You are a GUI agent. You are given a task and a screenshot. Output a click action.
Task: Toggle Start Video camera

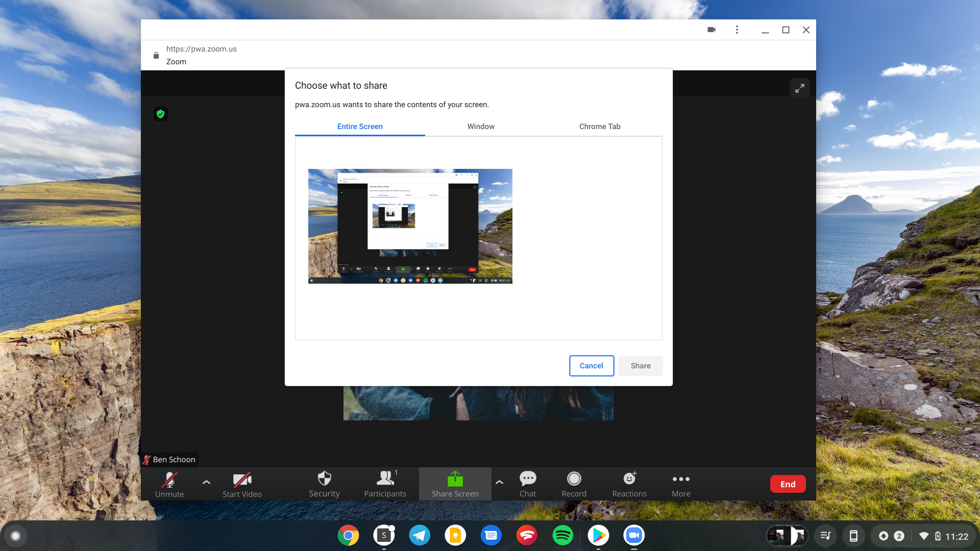(x=242, y=480)
